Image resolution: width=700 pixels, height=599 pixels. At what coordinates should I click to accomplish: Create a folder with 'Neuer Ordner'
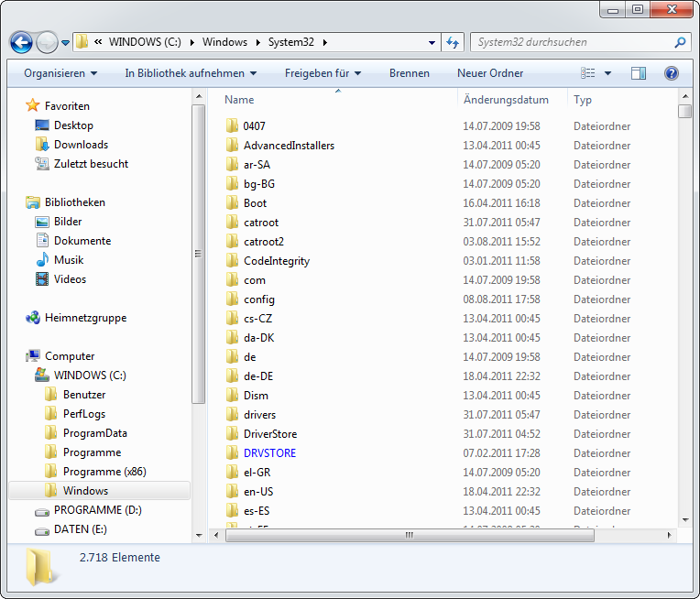click(x=490, y=73)
